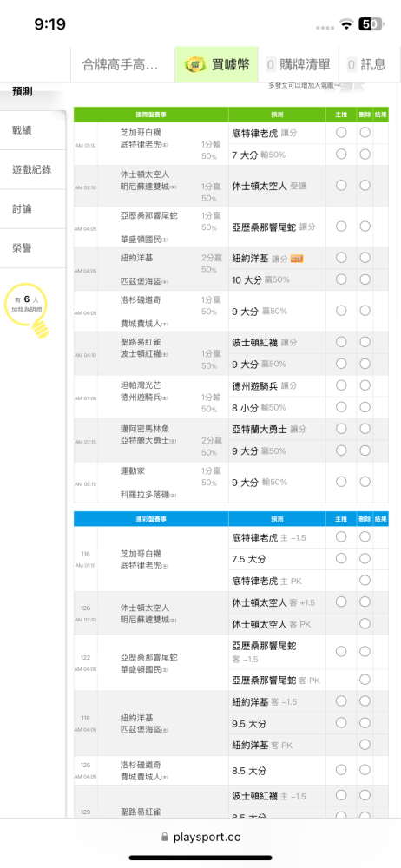Tap the lock icon beside playsport.cc
Screen dimensions: 401x868
pyautogui.click(x=165, y=837)
